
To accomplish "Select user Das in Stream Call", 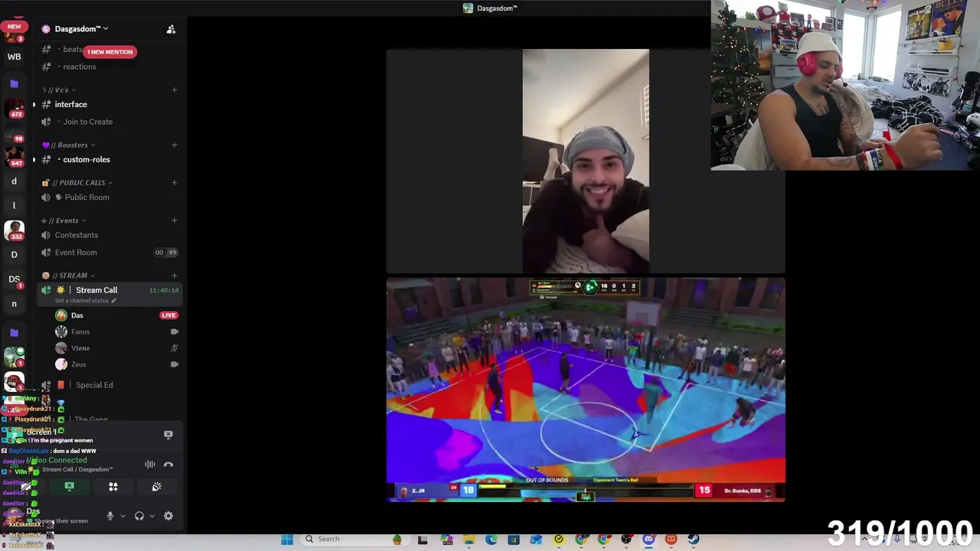I will pyautogui.click(x=77, y=315).
